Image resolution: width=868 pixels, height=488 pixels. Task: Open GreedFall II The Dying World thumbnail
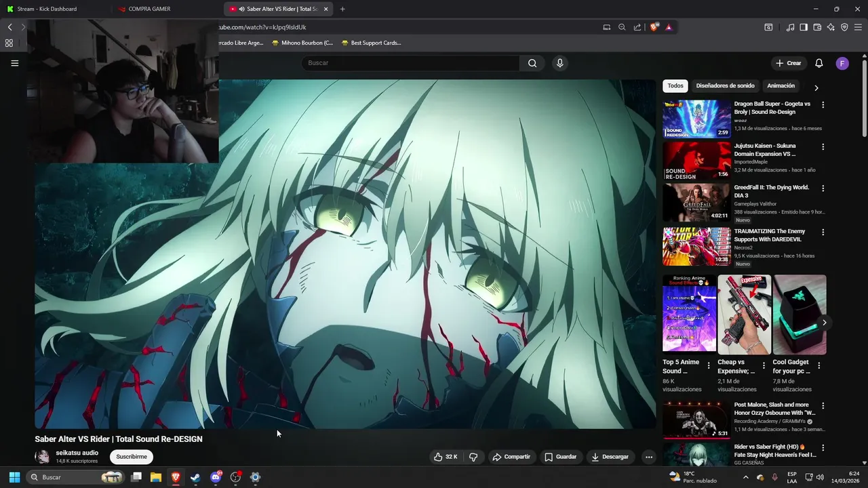pos(696,203)
